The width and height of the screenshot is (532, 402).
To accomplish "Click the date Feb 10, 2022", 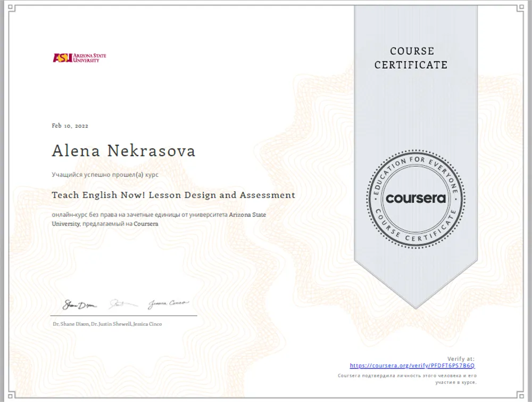I will [x=70, y=126].
